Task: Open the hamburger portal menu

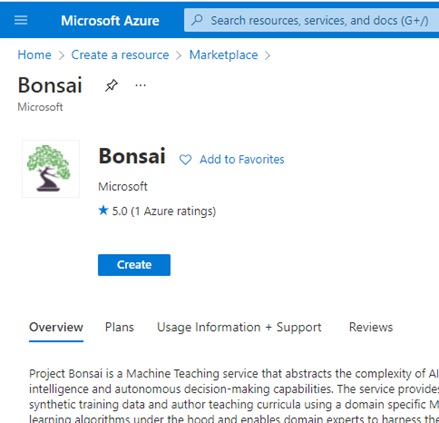Action: [21, 20]
